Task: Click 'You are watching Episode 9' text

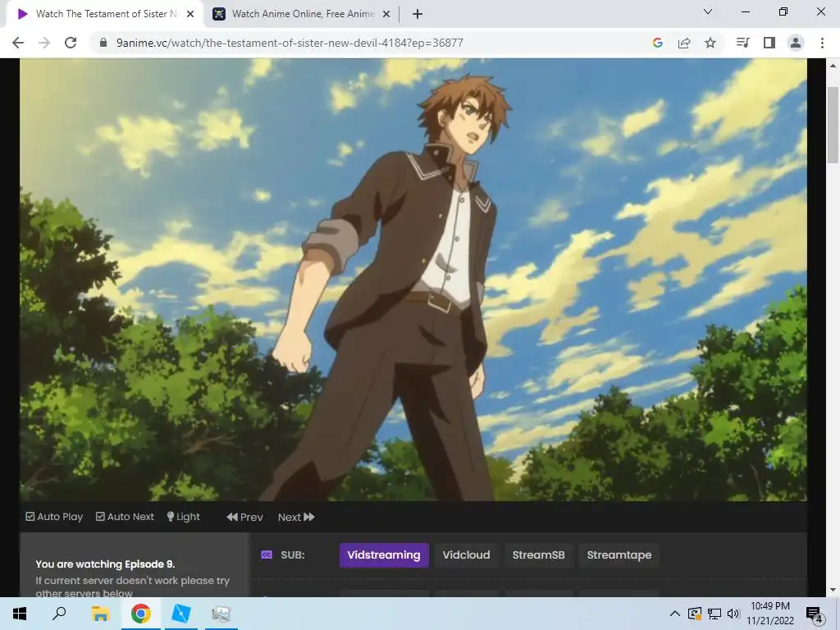Action: tap(105, 564)
